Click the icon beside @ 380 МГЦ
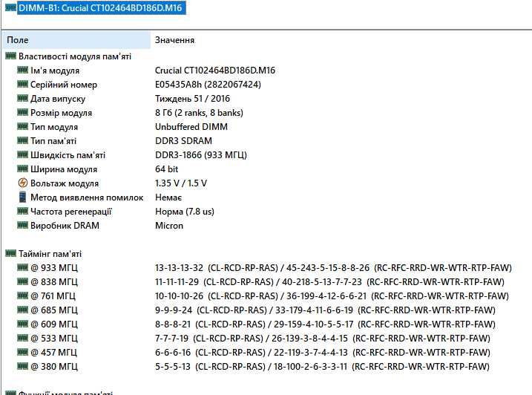Image resolution: width=532 pixels, height=395 pixels. pyautogui.click(x=22, y=366)
